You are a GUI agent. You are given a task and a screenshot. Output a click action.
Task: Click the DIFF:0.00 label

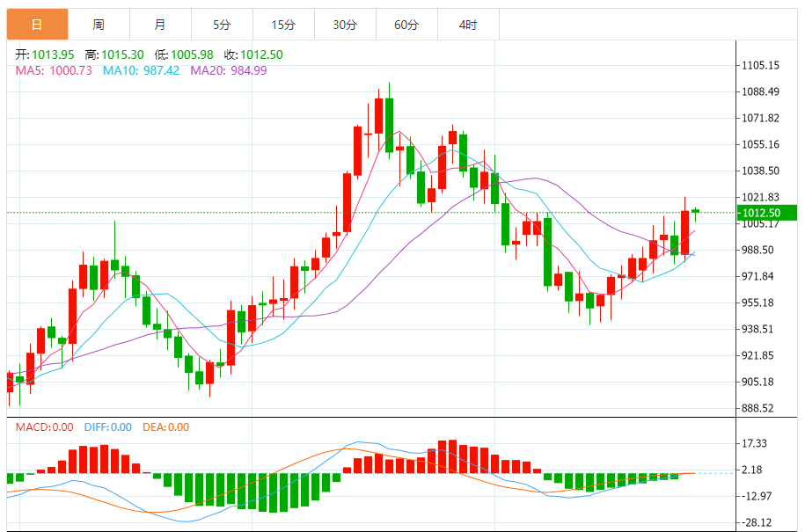tap(108, 426)
